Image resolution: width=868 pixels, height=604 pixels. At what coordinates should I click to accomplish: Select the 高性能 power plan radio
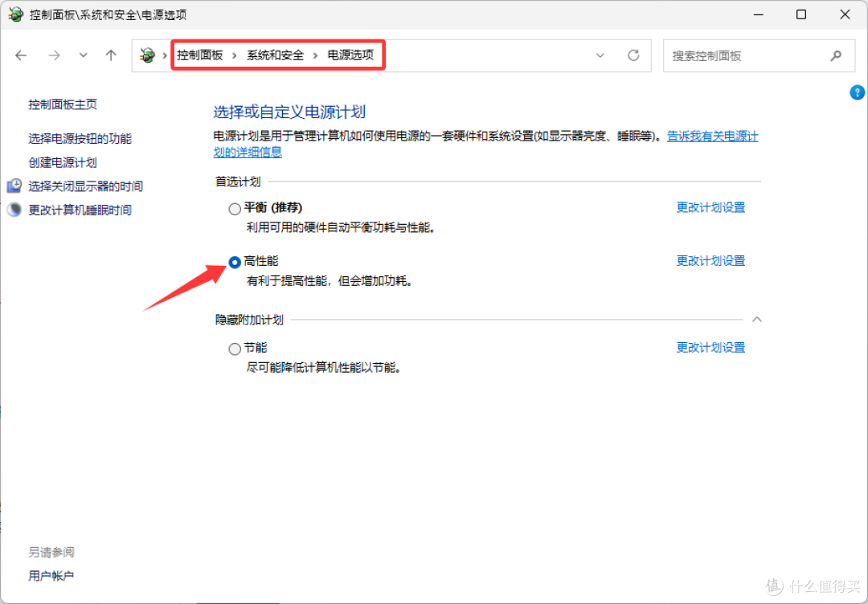(x=235, y=262)
